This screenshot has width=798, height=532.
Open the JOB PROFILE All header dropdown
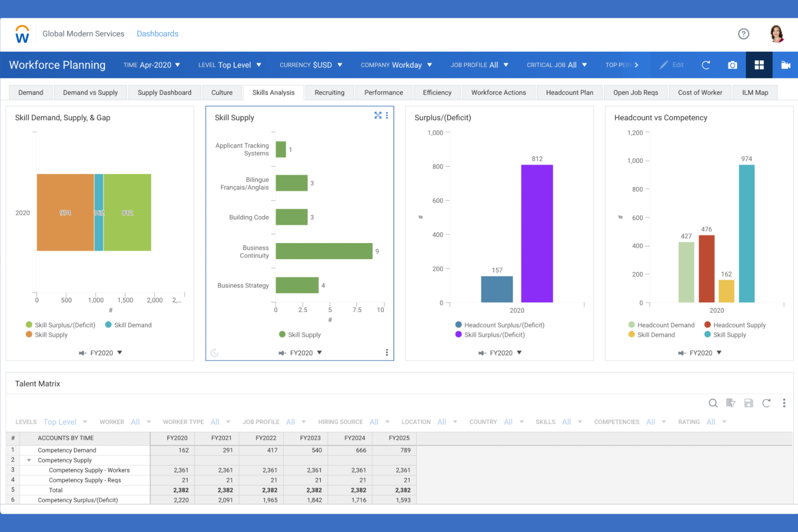pos(479,65)
